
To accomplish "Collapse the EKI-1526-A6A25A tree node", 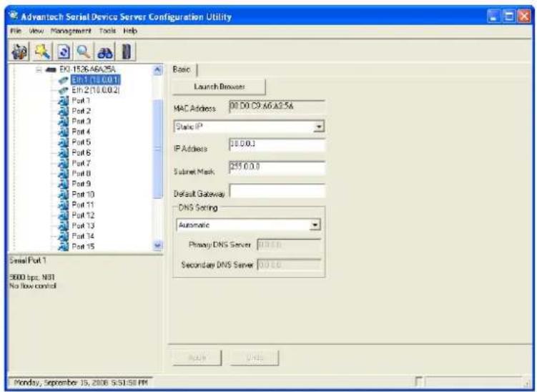I will [39, 70].
